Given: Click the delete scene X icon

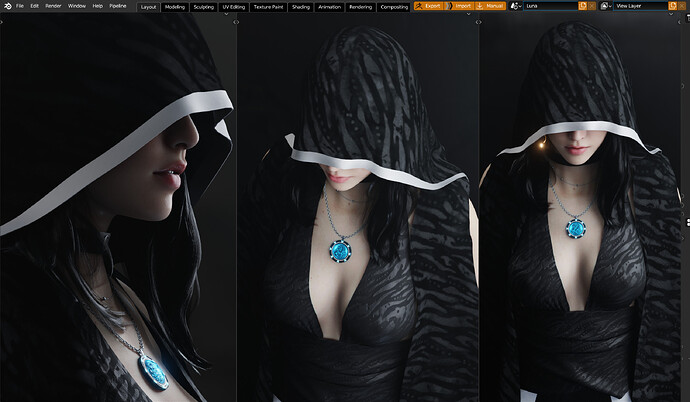Looking at the screenshot, I should 592,6.
